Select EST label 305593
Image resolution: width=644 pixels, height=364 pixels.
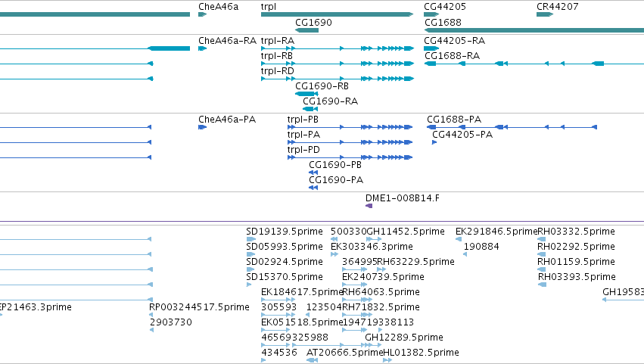[279, 307]
